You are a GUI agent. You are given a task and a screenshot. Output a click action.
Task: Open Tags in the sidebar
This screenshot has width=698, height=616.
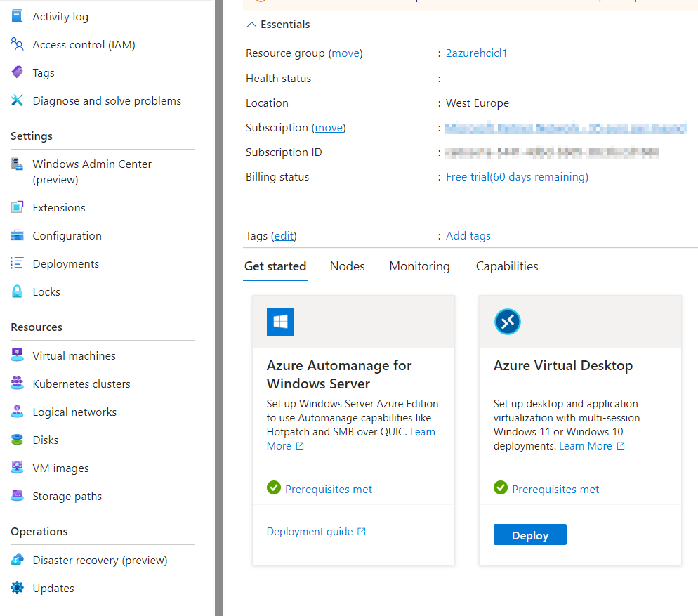43,72
